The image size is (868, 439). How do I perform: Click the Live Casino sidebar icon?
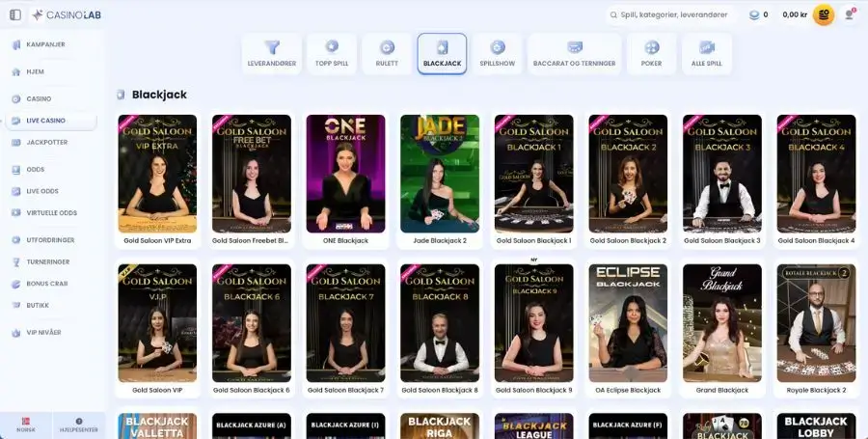tap(16, 121)
